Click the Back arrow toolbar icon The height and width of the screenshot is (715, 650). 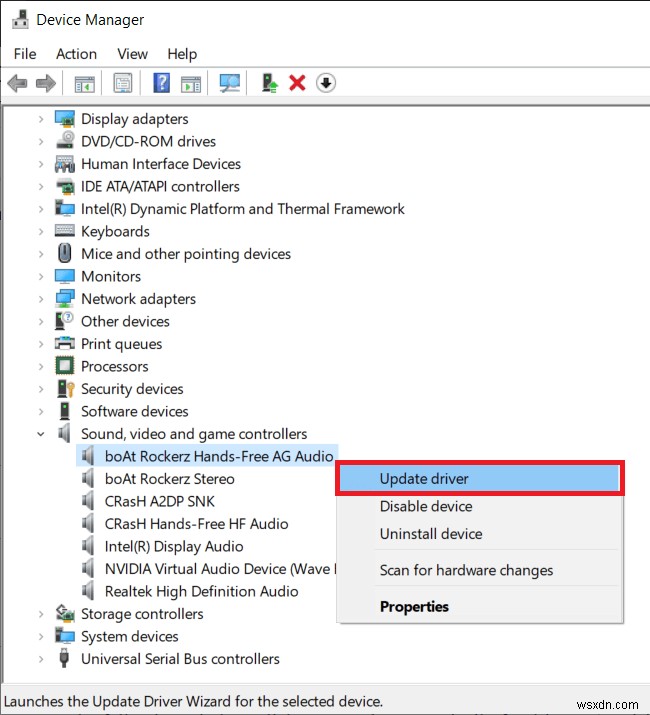[17, 83]
